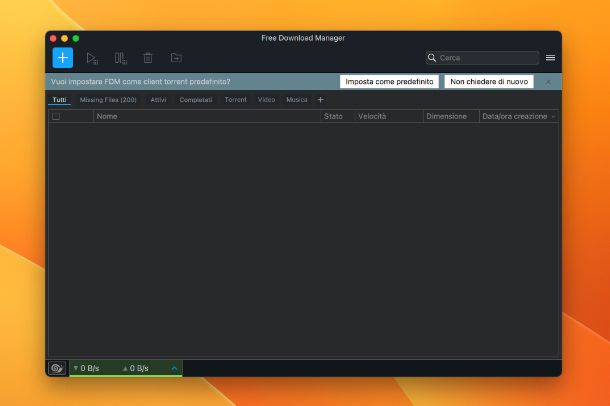The height and width of the screenshot is (406, 610).
Task: Switch to the Video tab
Action: [266, 100]
